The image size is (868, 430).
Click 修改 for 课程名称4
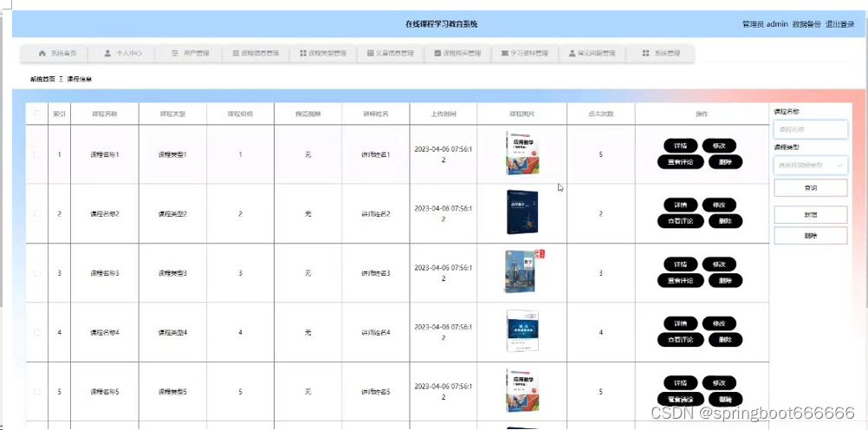[719, 323]
